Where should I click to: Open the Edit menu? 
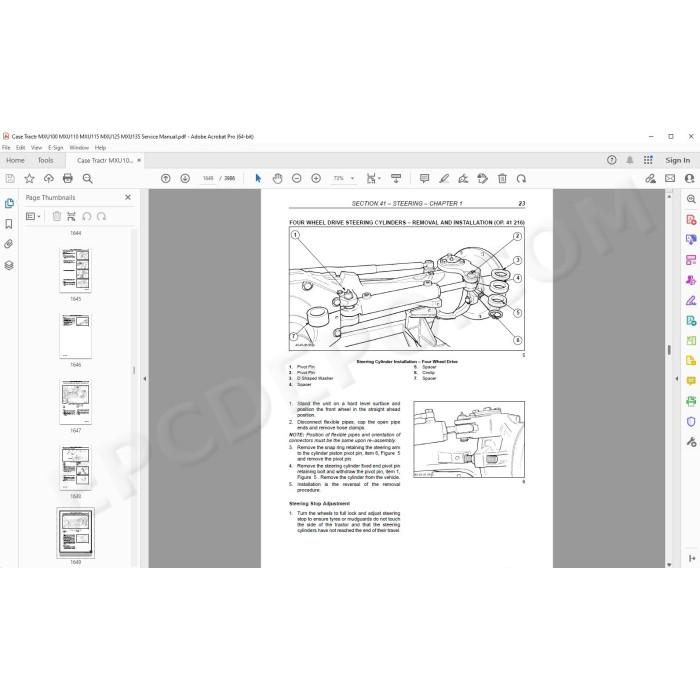(21, 148)
